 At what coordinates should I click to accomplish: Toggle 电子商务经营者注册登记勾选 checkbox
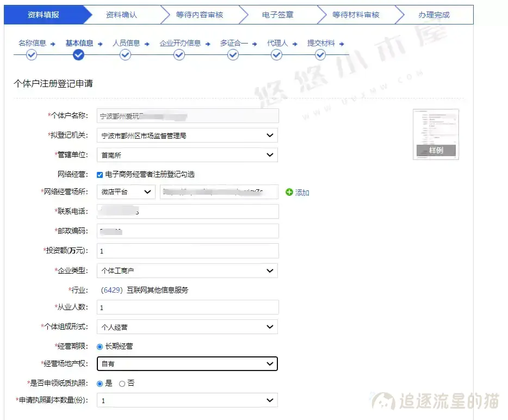100,175
